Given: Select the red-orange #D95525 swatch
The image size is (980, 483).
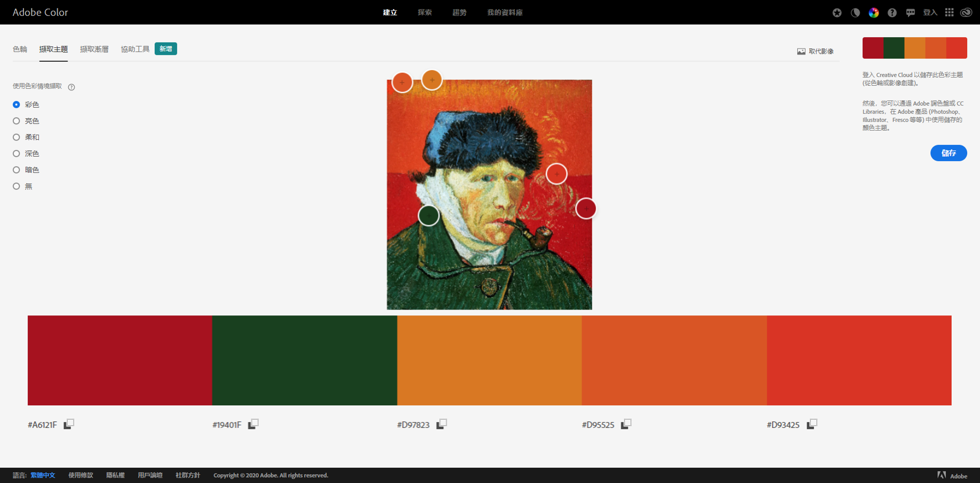Looking at the screenshot, I should [674, 360].
